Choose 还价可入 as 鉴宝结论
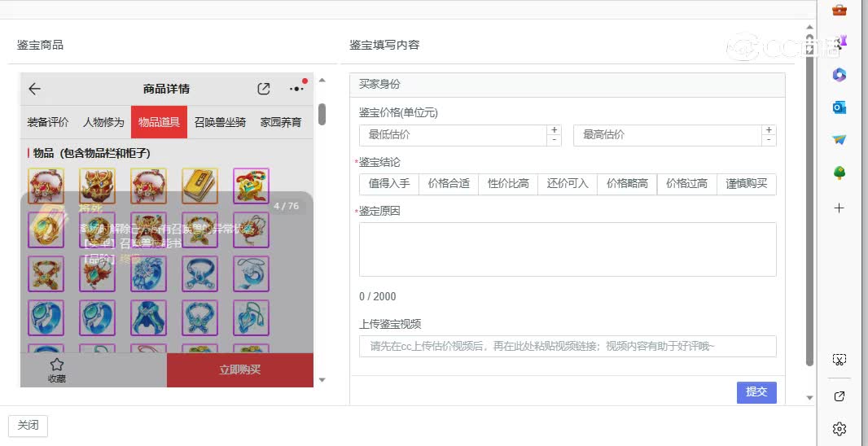Viewport: 868px width, 446px height. pyautogui.click(x=568, y=184)
